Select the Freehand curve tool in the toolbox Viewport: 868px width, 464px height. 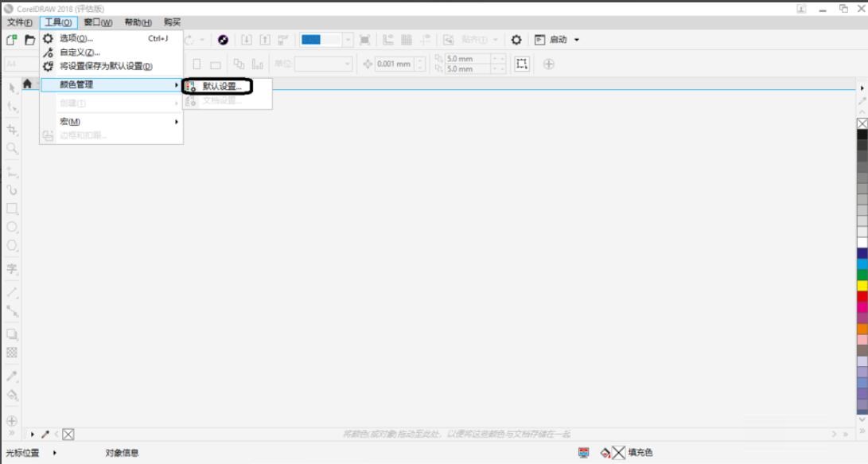click(x=12, y=190)
